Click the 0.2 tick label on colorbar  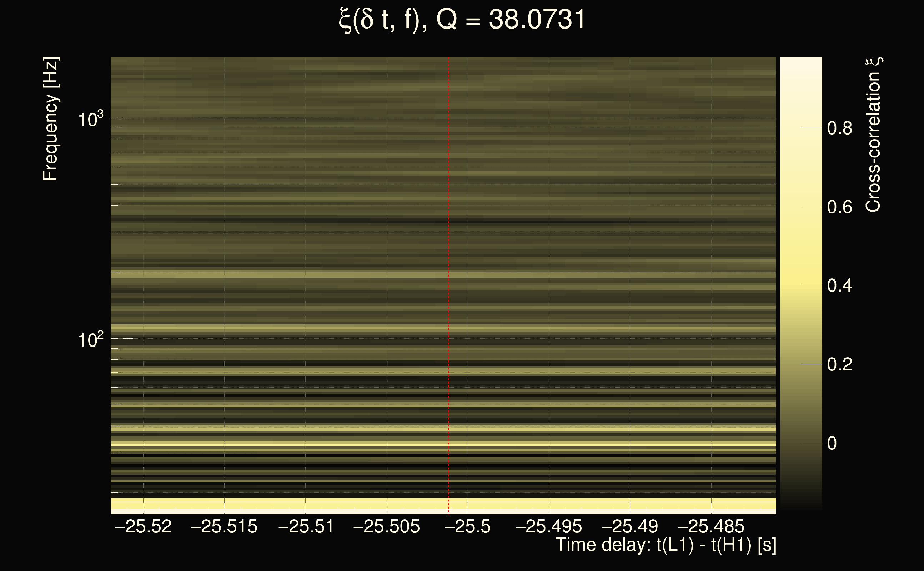[839, 364]
